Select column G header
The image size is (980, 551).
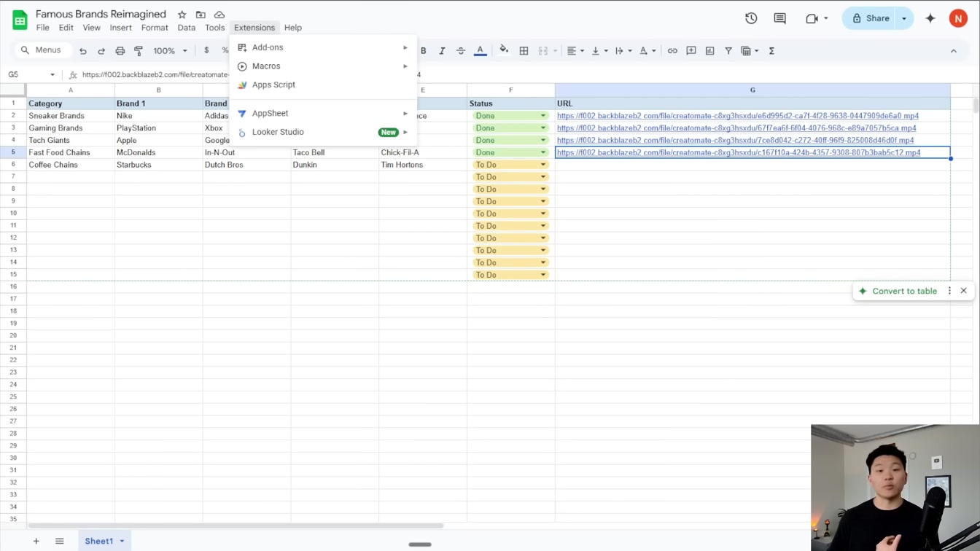[x=752, y=90]
